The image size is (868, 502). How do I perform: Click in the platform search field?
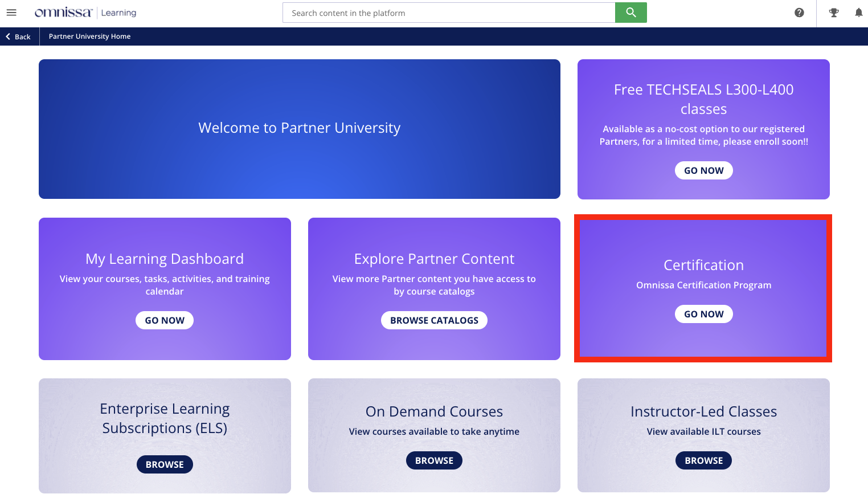coord(448,13)
